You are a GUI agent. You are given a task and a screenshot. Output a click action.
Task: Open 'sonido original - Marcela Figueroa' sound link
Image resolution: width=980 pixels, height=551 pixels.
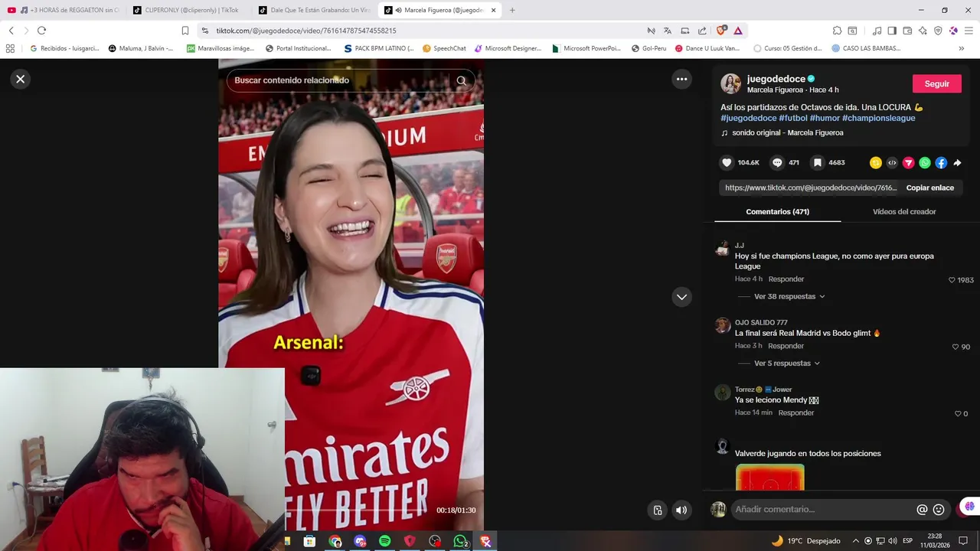[x=787, y=132]
